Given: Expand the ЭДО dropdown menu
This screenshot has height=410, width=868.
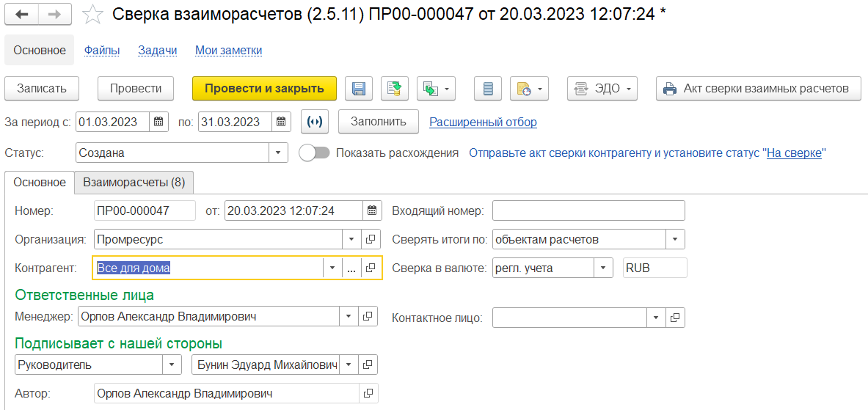Looking at the screenshot, I should click(602, 89).
